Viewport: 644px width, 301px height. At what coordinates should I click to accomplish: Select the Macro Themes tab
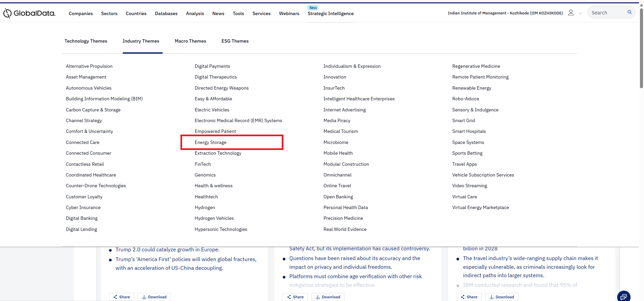(x=190, y=41)
